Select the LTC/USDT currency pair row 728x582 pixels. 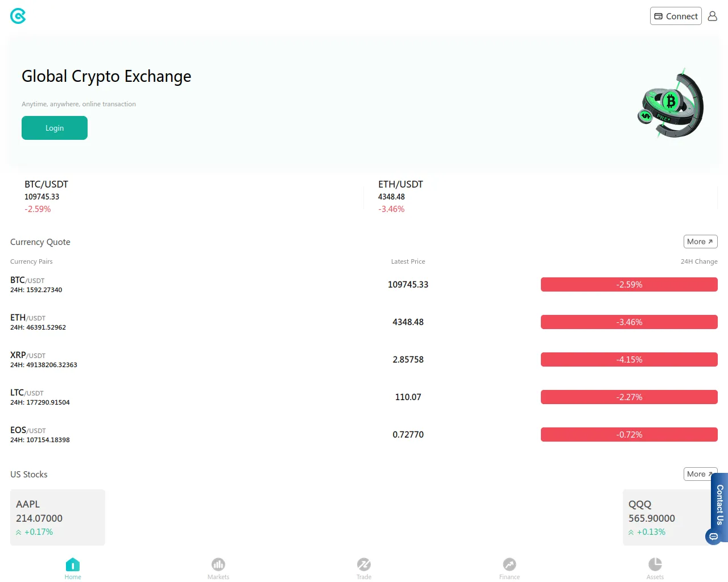pos(364,397)
